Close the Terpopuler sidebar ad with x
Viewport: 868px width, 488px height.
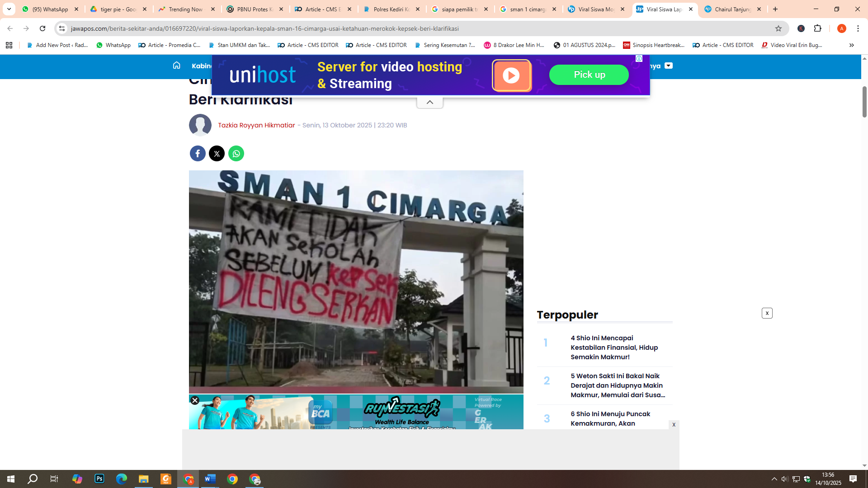(x=767, y=313)
